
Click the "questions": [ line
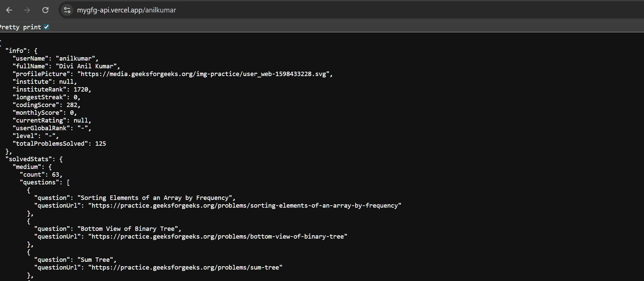point(45,182)
